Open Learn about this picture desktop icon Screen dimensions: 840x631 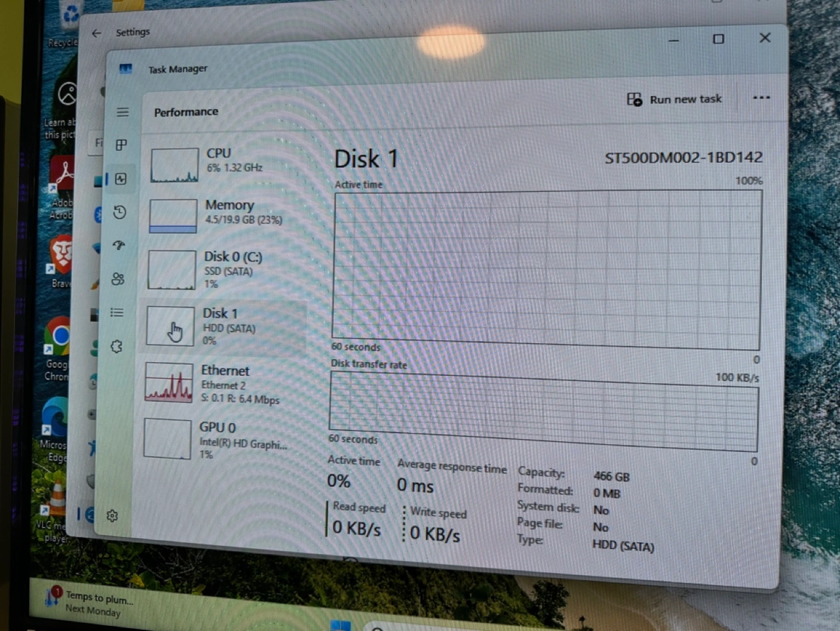(x=62, y=109)
